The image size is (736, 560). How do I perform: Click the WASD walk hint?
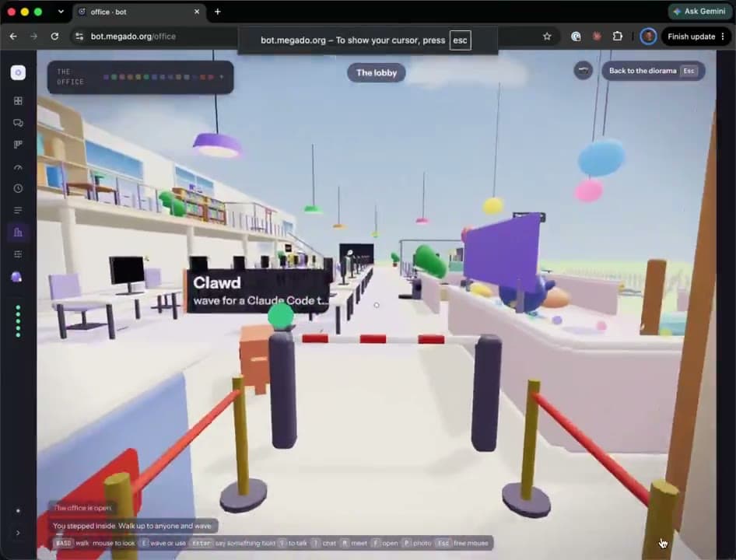[72, 543]
